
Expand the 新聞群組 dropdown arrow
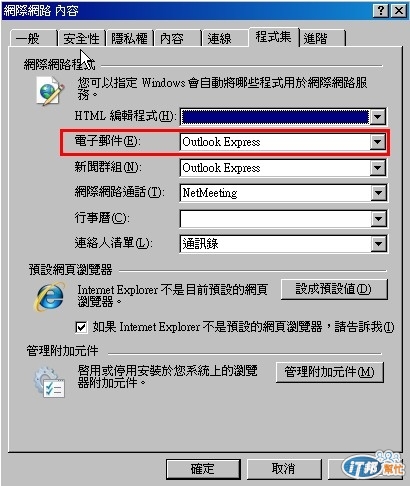[x=378, y=168]
